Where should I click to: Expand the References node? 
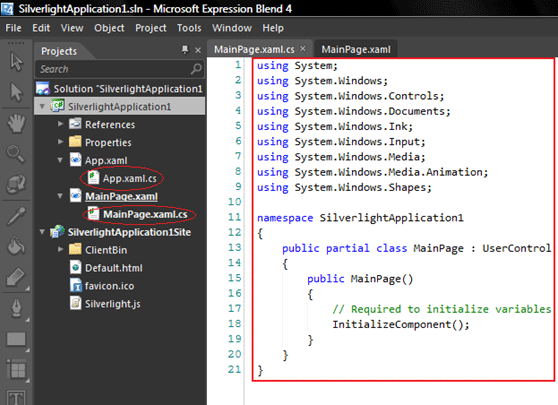pos(60,124)
